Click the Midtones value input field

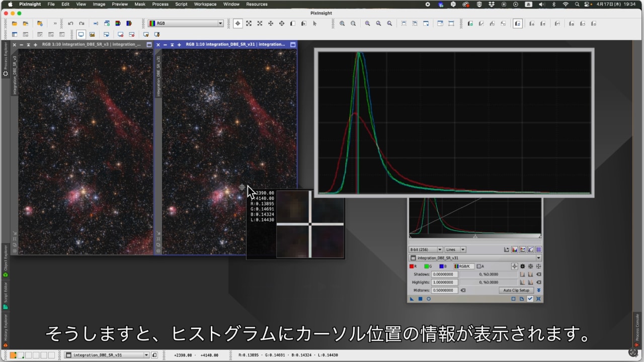coord(445,290)
